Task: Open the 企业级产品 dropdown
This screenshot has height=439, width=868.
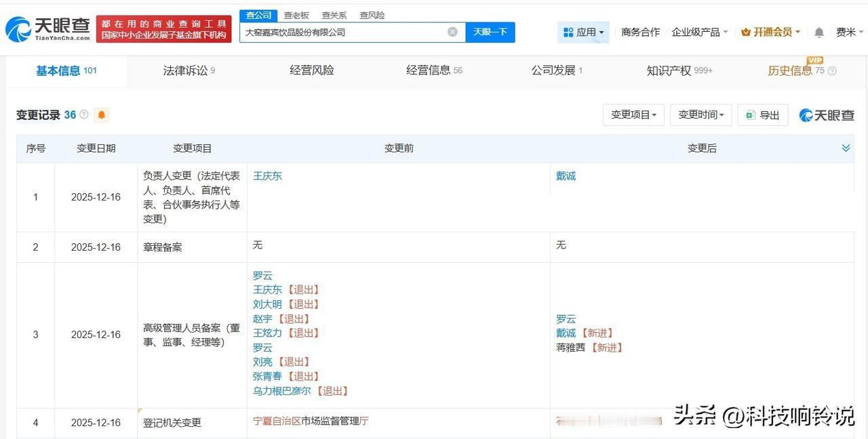Action: (699, 32)
